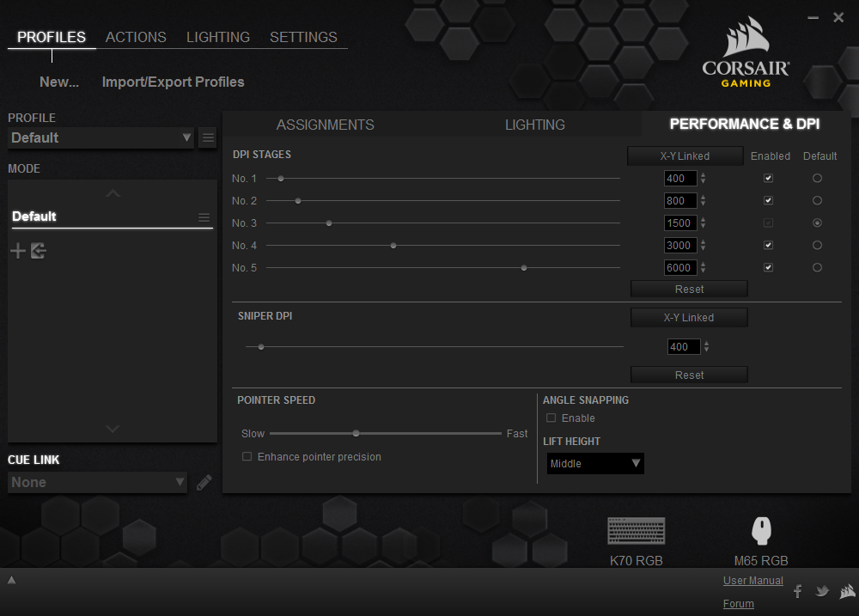Reset the DPI stages

[x=689, y=290]
